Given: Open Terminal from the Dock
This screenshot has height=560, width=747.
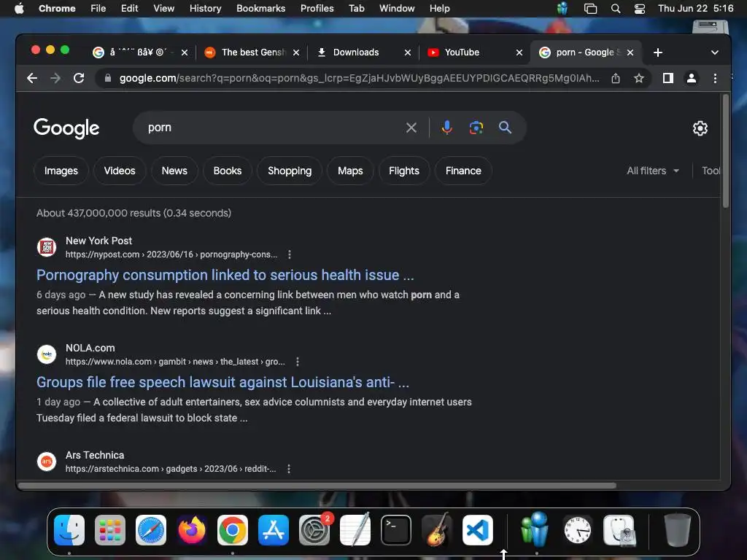Looking at the screenshot, I should click(x=396, y=530).
